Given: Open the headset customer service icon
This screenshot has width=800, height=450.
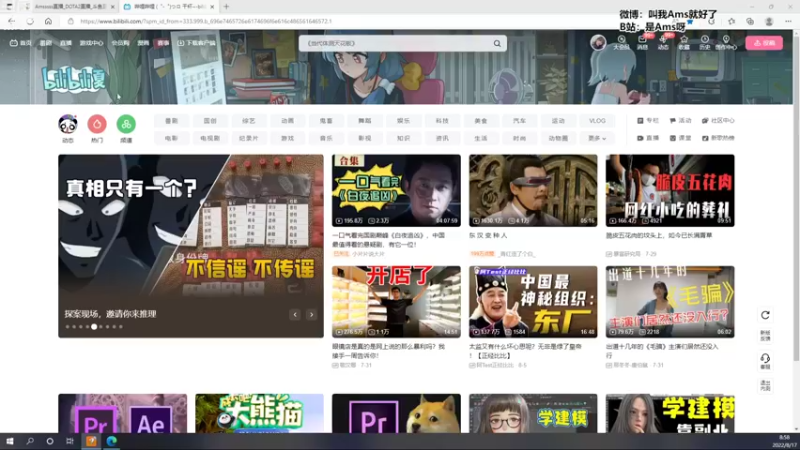Looking at the screenshot, I should tap(765, 361).
